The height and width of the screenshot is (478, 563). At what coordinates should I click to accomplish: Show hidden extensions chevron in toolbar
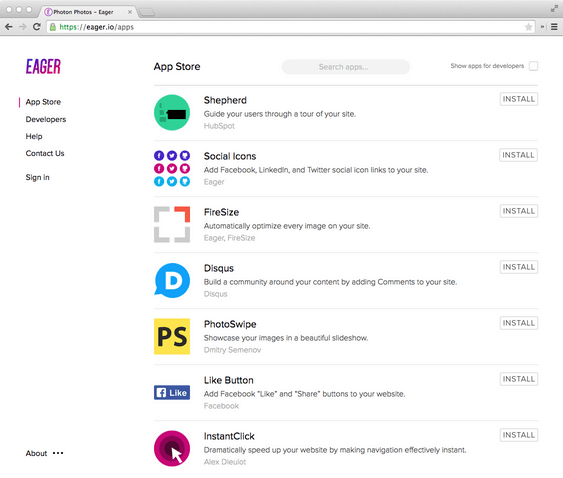[x=543, y=27]
